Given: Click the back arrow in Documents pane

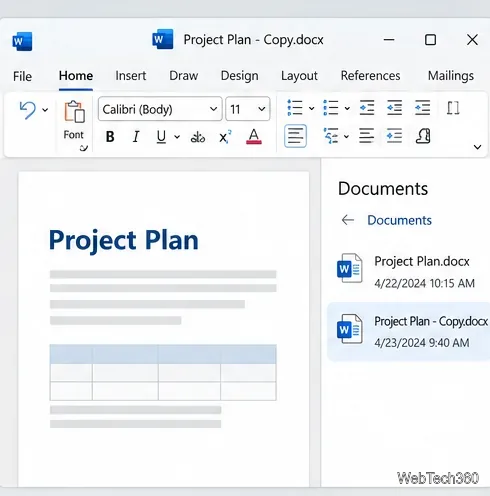Looking at the screenshot, I should [x=348, y=220].
